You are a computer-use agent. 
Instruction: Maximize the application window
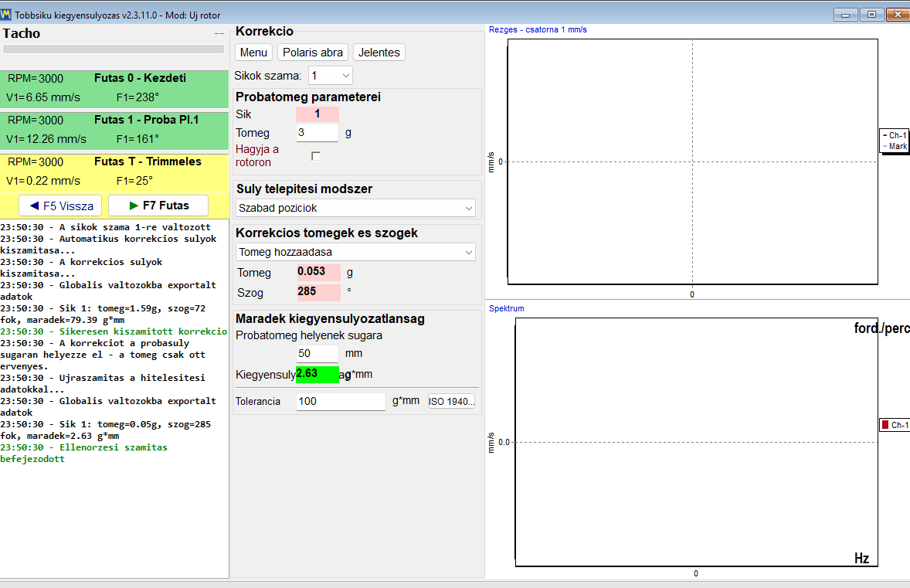[871, 15]
